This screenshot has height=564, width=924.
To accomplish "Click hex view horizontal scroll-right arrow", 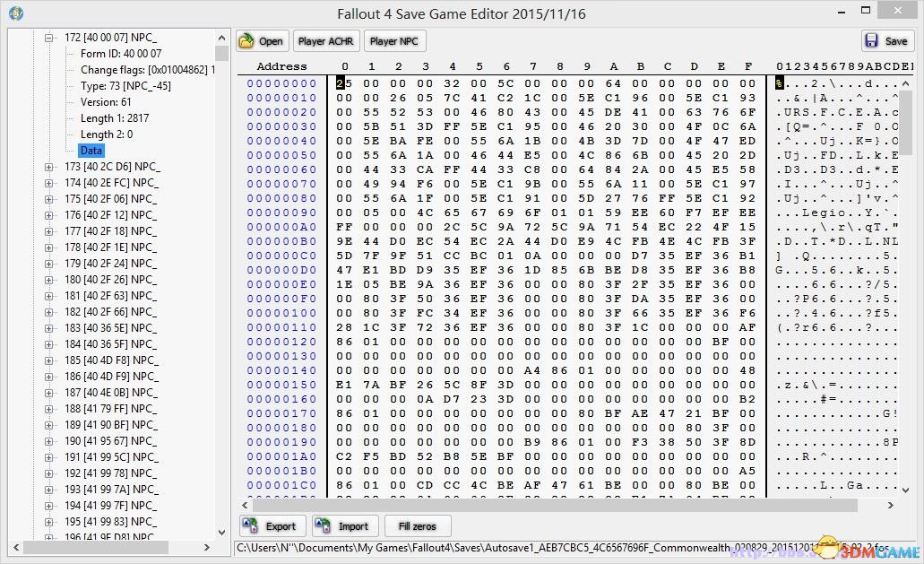I will pyautogui.click(x=891, y=505).
